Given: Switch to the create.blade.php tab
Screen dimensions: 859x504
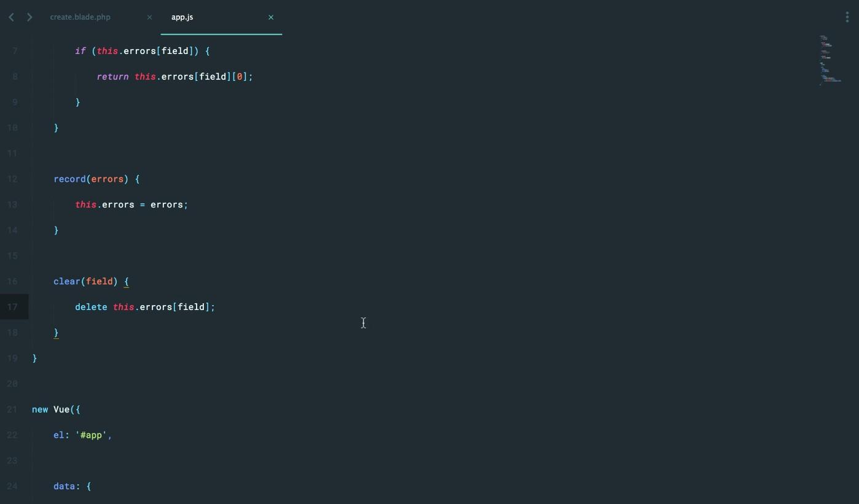Looking at the screenshot, I should tap(80, 17).
